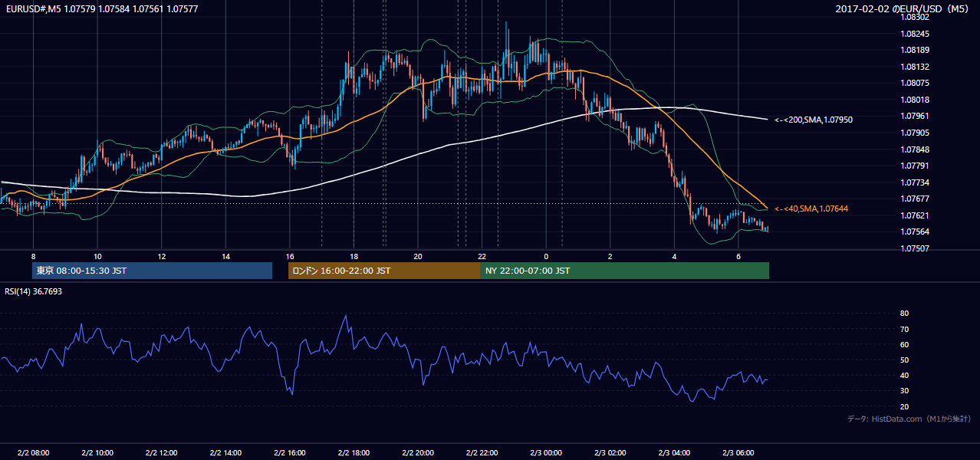Click the 2/3 00:00 date label
The image size is (980, 460).
tap(545, 452)
